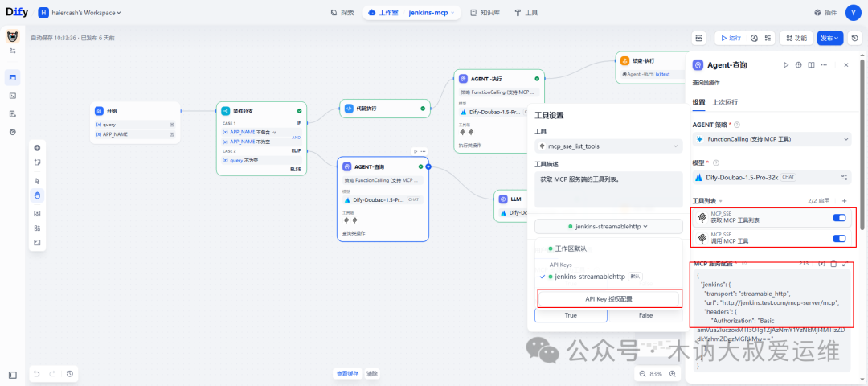Screen dimensions: 868x386
Task: Click into the MCP 服务配置 JSON editor
Action: click(771, 321)
